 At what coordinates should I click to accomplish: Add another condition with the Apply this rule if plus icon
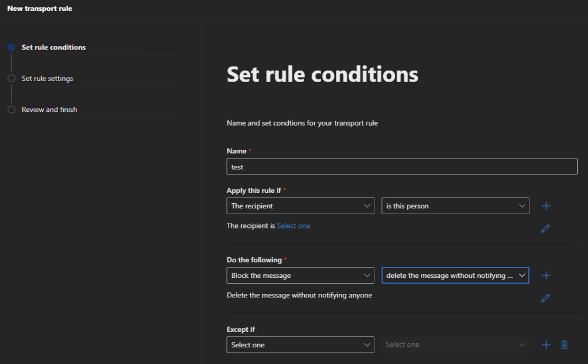pos(546,206)
